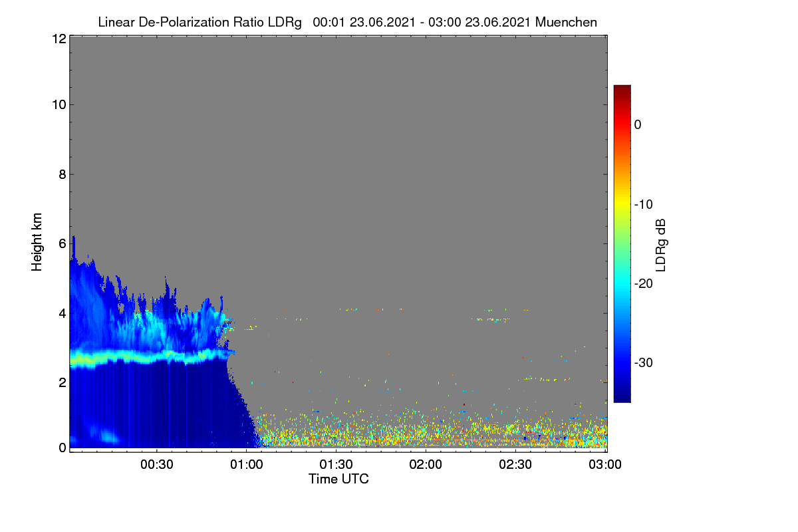
Task: Click the 'Muenchen' station name in title
Action: 566,22
